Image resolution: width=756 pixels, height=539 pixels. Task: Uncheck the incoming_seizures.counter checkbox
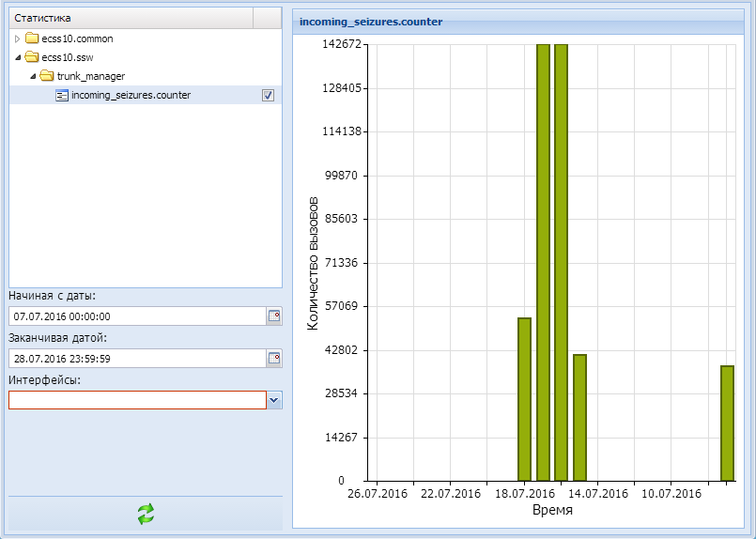268,95
